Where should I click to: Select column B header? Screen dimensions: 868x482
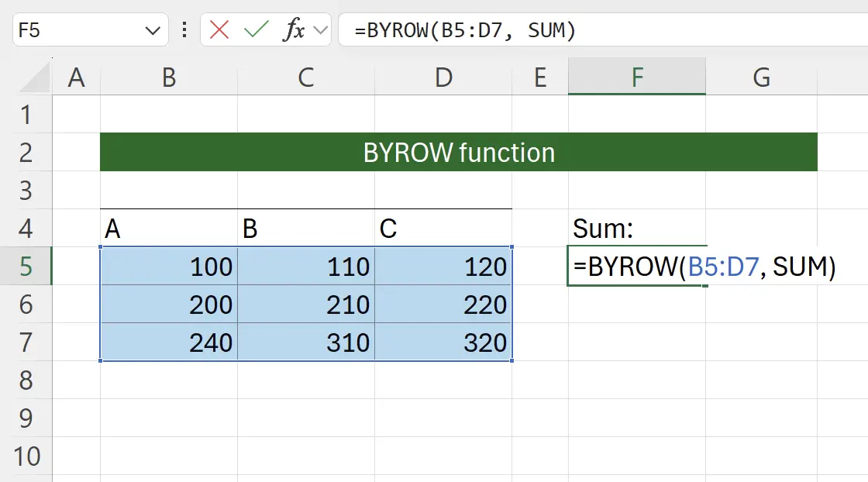(169, 77)
